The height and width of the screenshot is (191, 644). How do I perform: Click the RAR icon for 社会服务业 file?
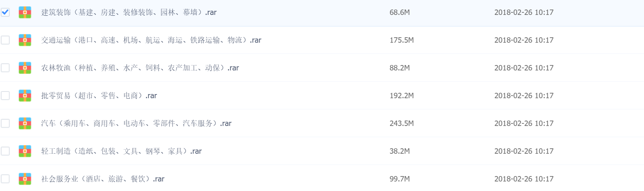[x=25, y=179]
